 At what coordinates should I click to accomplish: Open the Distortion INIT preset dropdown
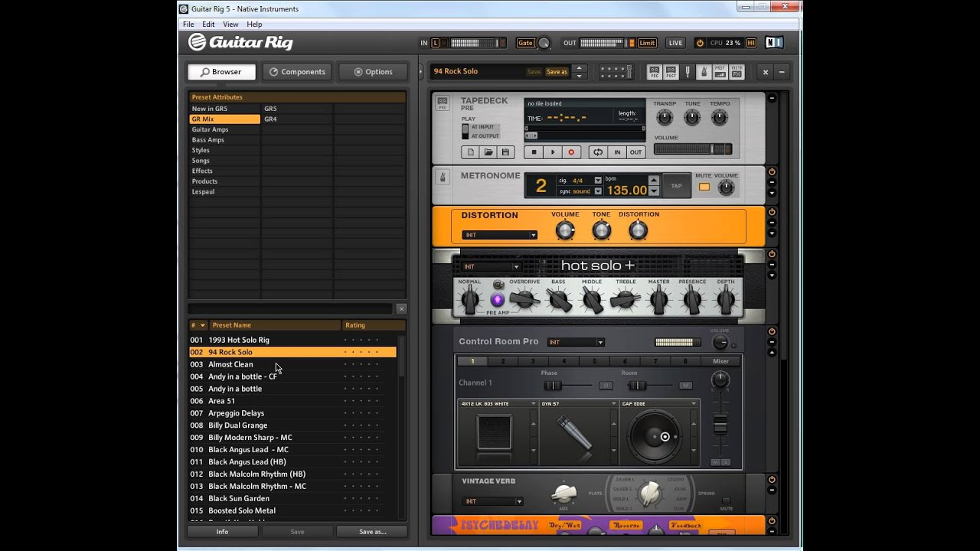point(499,235)
